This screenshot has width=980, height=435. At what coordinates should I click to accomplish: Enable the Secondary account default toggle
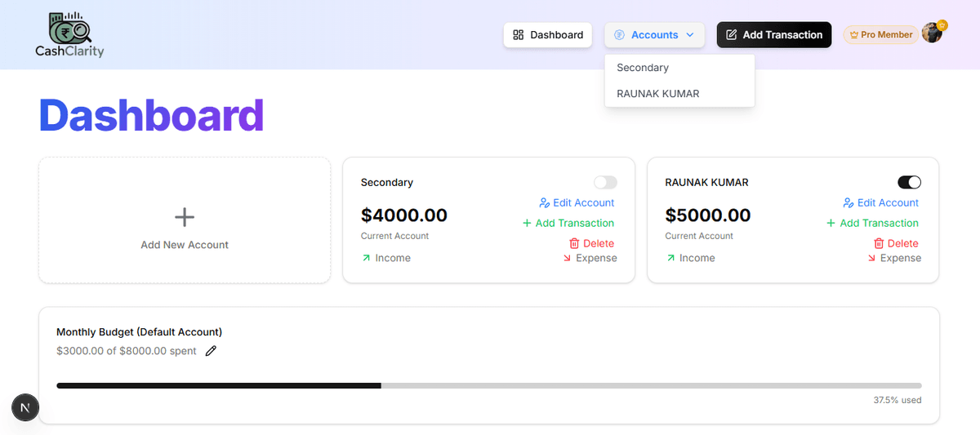(x=605, y=182)
